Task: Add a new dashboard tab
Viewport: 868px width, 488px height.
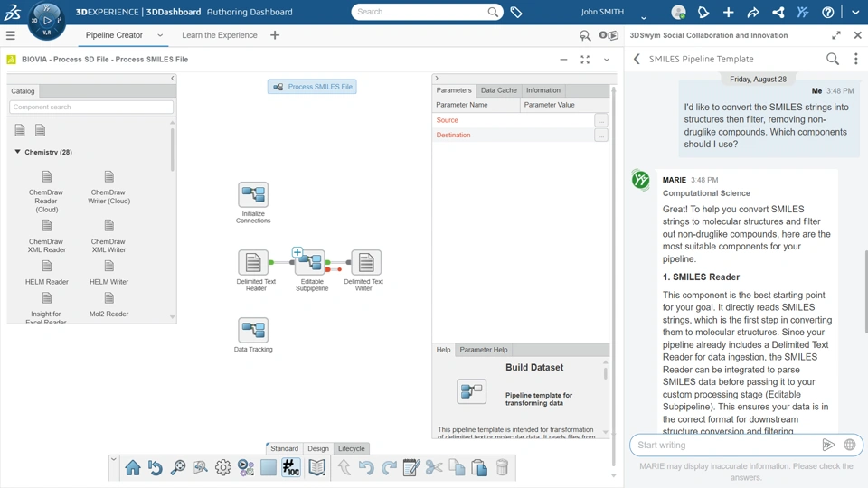Action: pos(275,35)
